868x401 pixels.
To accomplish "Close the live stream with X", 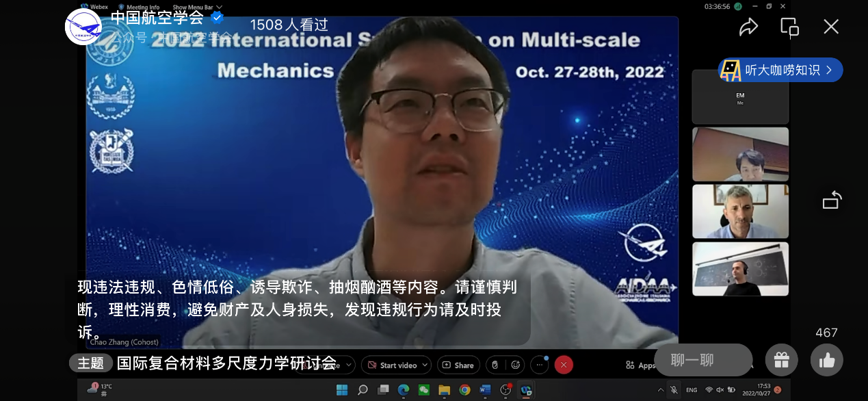I will point(830,27).
